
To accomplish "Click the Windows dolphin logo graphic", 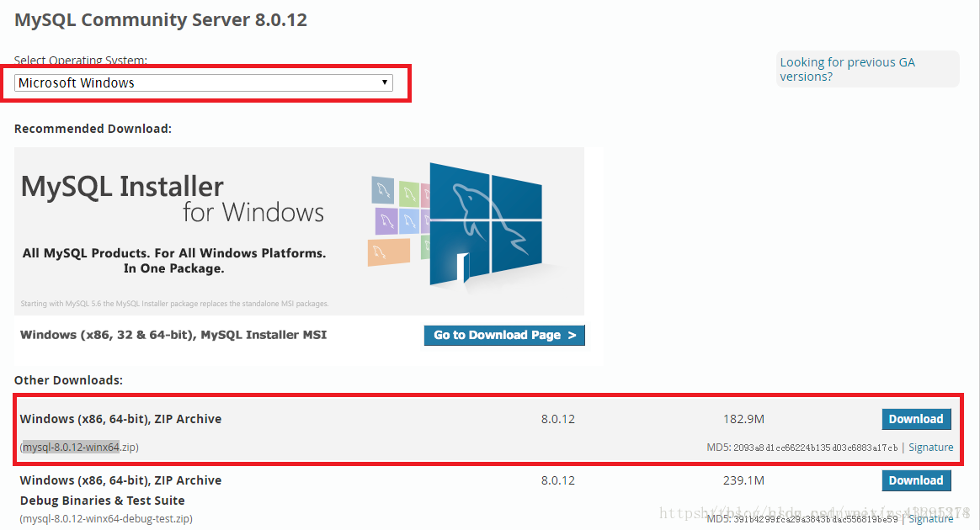I will (x=484, y=225).
